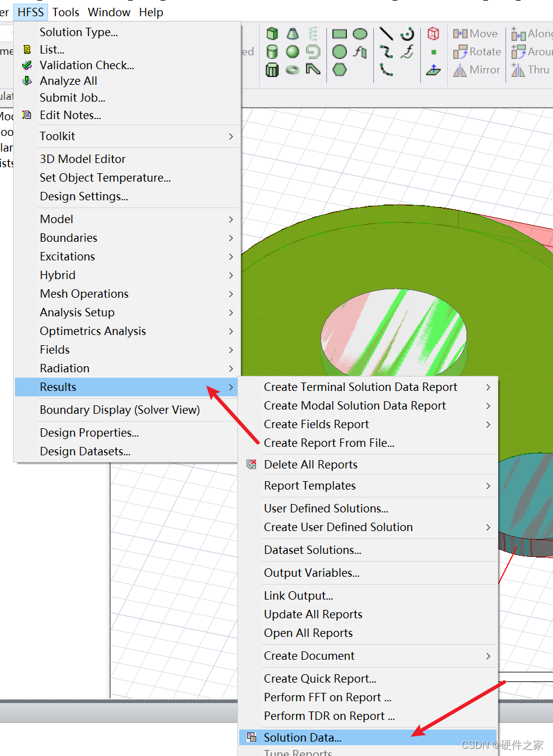Image resolution: width=553 pixels, height=756 pixels.
Task: Select the Draw Regular Polyhedron tool
Action: [272, 70]
